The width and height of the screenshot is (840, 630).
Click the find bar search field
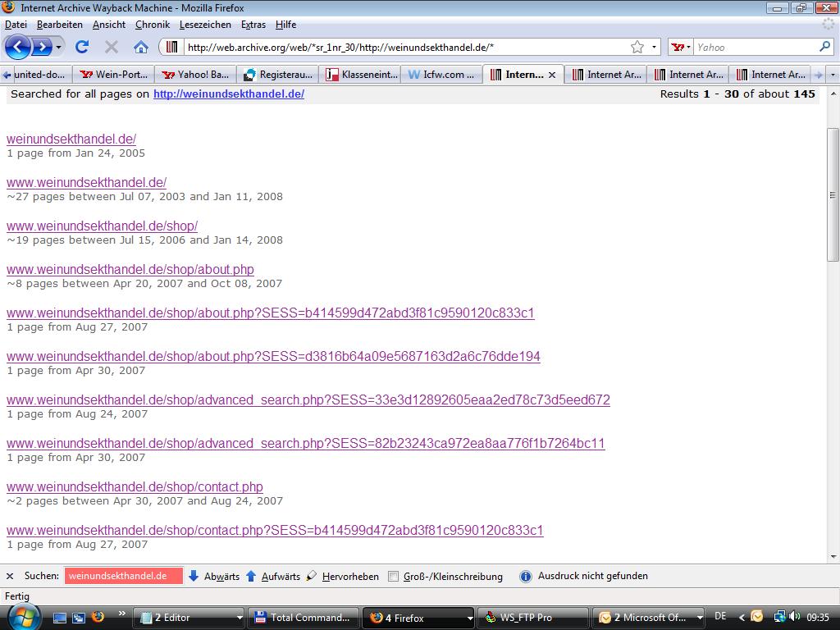coord(123,576)
